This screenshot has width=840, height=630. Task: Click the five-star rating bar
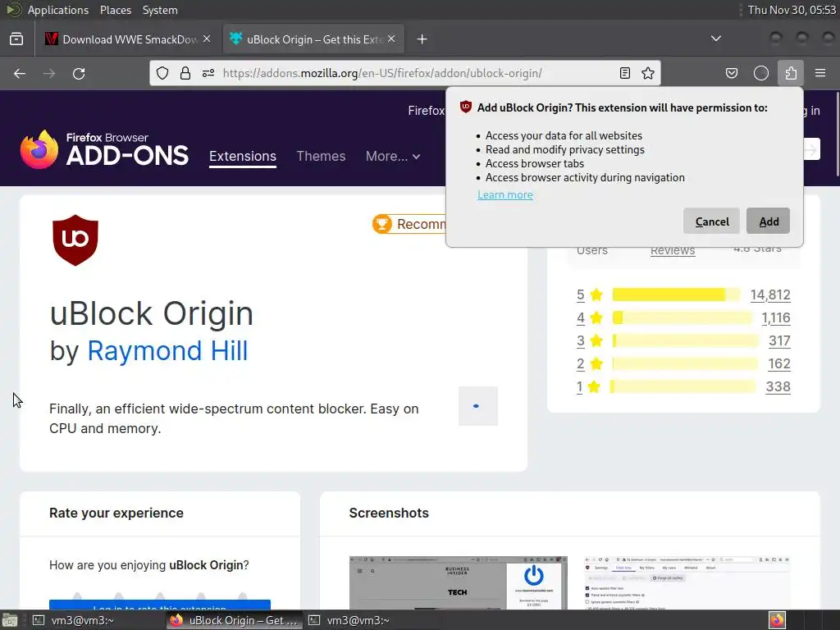[676, 294]
